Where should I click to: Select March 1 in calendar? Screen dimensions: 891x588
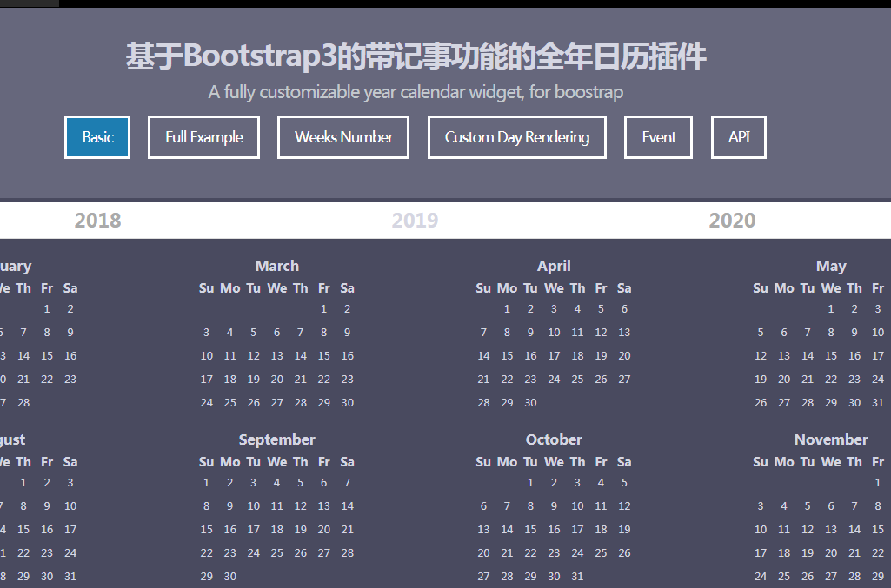click(x=323, y=308)
